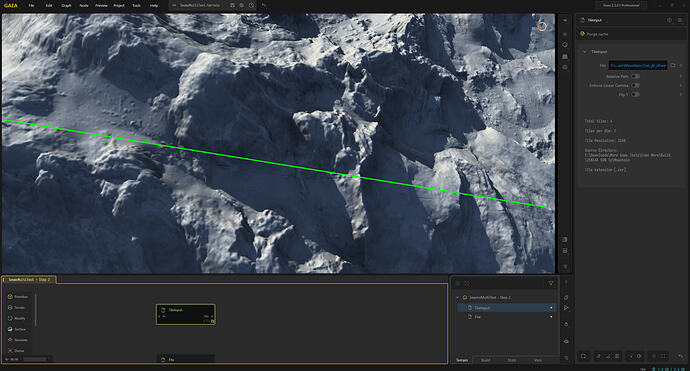Toggle the Relative Path switch
Image resolution: width=690 pixels, height=371 pixels.
pos(635,76)
